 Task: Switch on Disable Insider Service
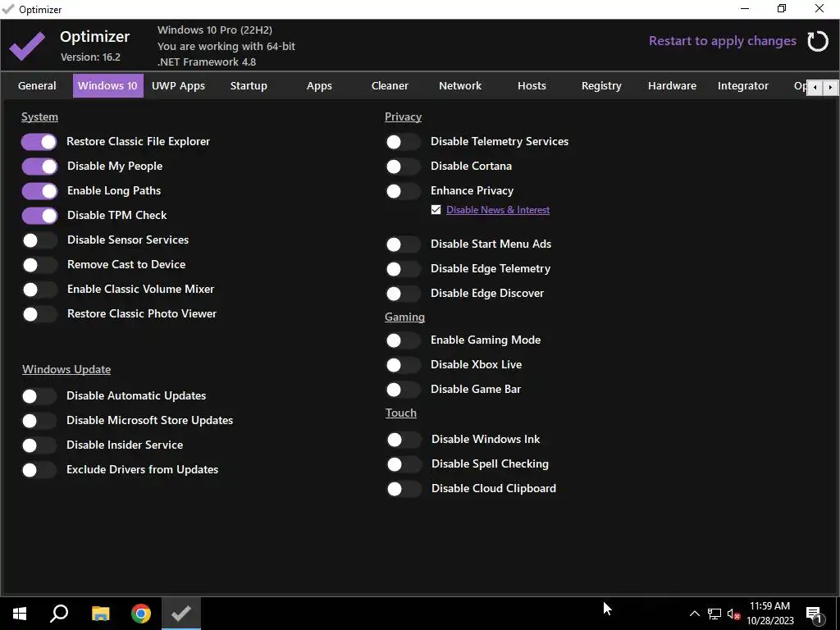pyautogui.click(x=39, y=445)
